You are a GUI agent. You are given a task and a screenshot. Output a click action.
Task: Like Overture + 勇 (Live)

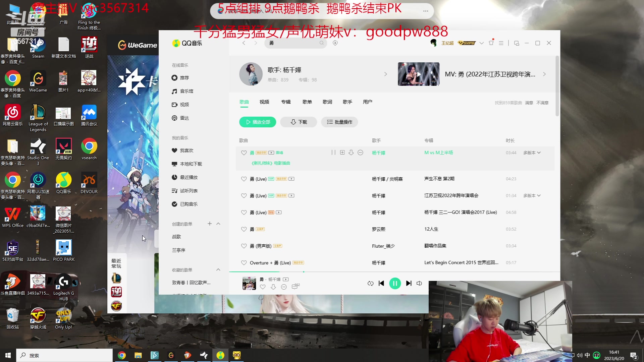click(x=244, y=263)
